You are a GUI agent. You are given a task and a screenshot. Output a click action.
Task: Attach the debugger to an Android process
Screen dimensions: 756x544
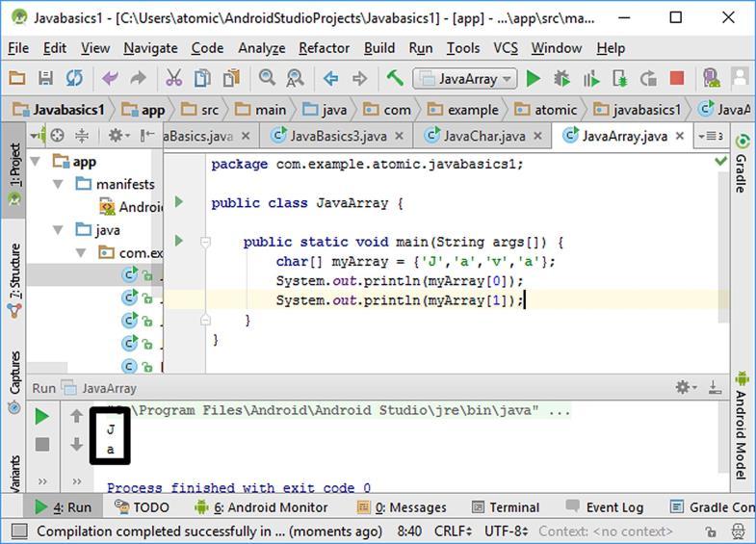pyautogui.click(x=619, y=78)
